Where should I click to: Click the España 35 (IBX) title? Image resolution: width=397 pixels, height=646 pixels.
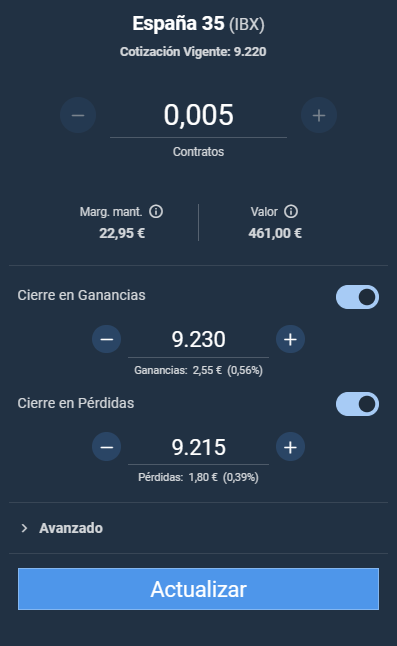coord(198,23)
